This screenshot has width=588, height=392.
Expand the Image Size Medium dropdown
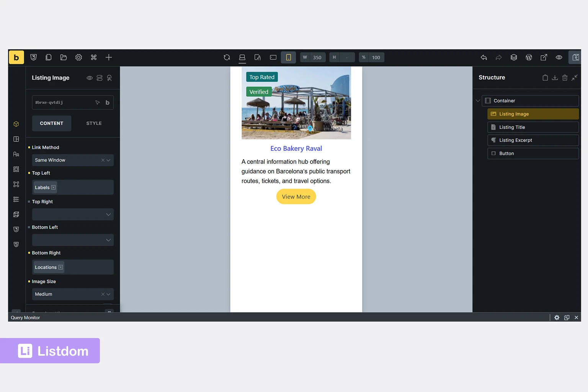pos(108,294)
